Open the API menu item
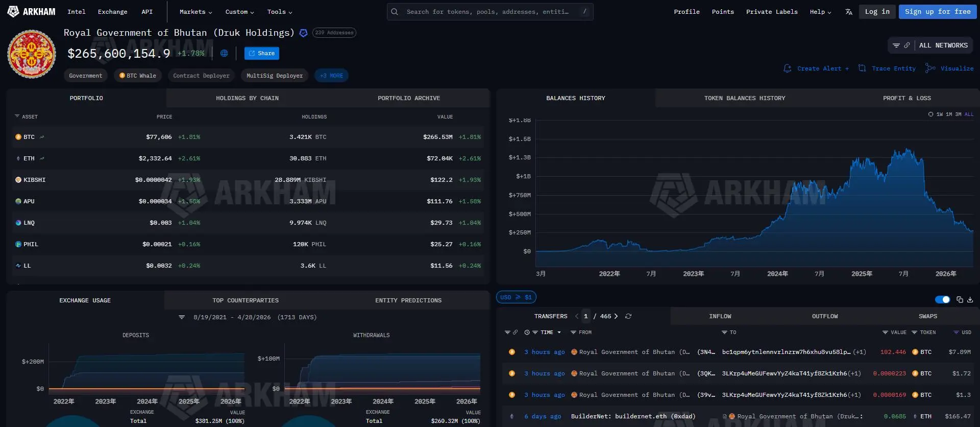This screenshot has width=980, height=427. [147, 12]
